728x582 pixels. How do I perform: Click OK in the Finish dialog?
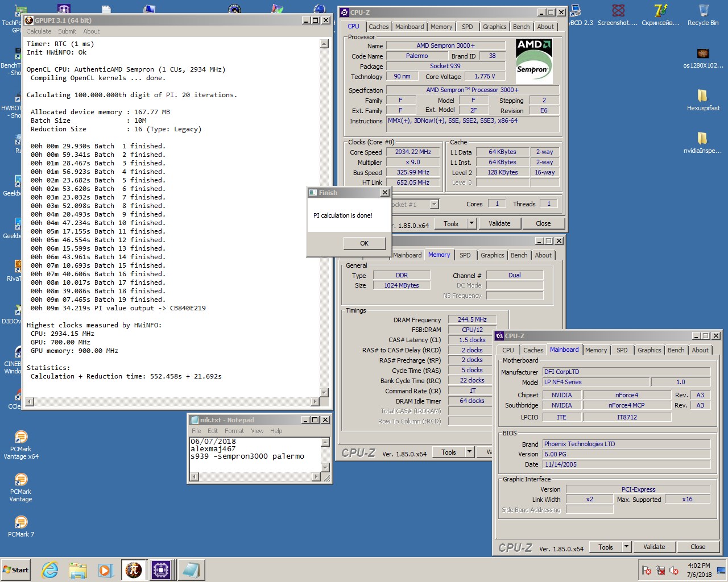point(364,243)
